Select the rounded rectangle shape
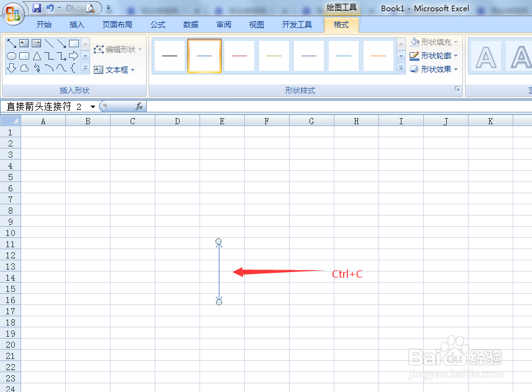 pos(24,56)
